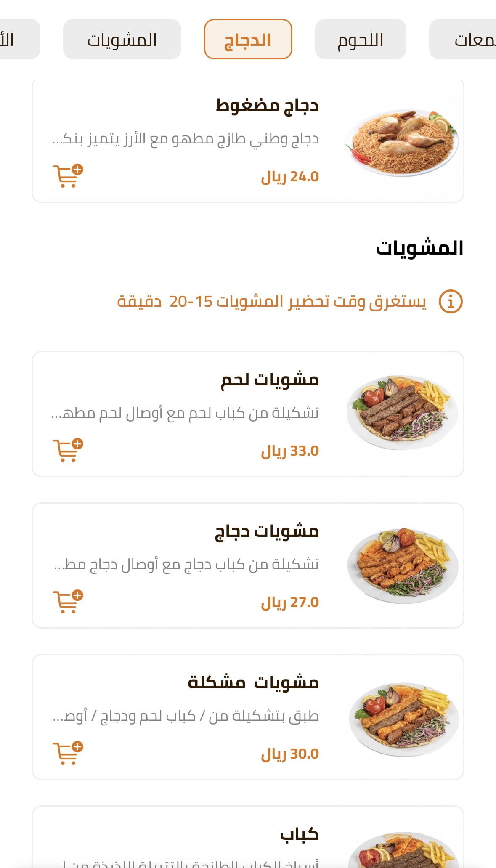Viewport: 496px width, 868px height.
Task: Open the كباب menu item title
Action: 300,834
